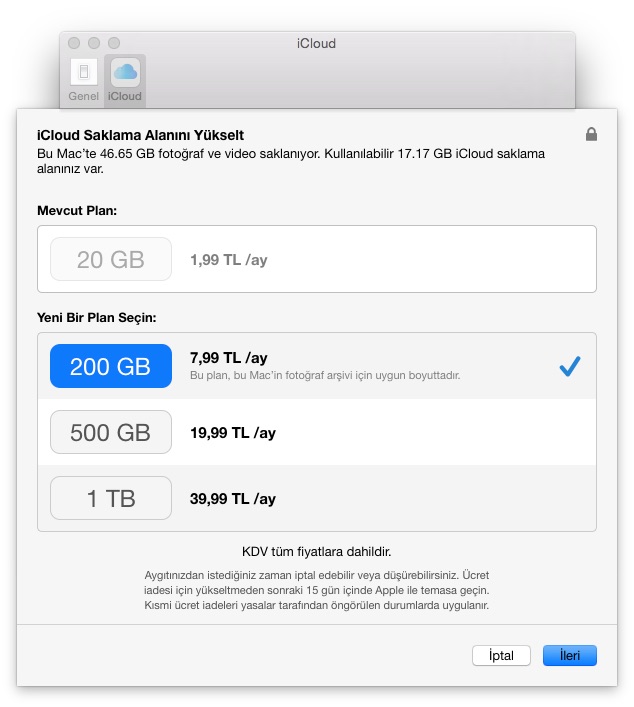Choose the 200 GB storage plan badge

coord(110,367)
